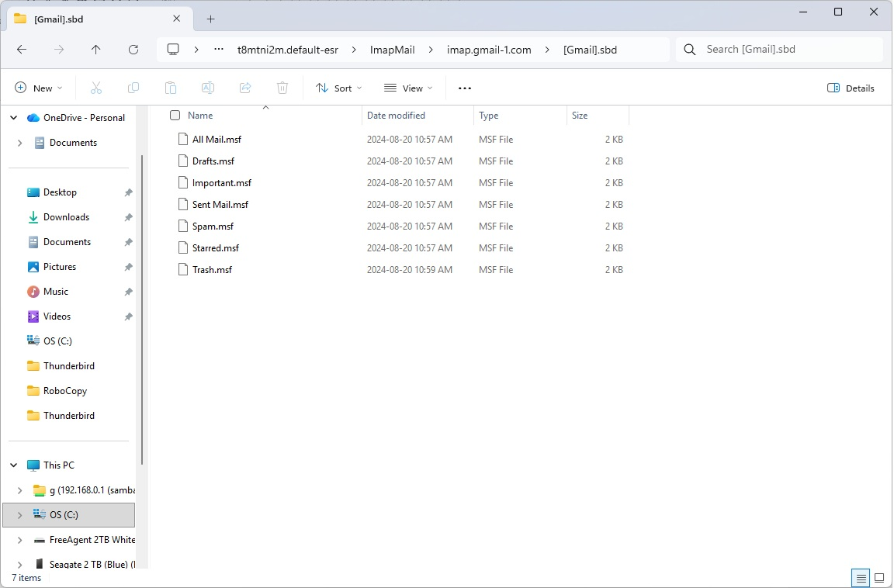Click the Share toolbar icon
Viewport: 894px width, 588px height.
[245, 88]
